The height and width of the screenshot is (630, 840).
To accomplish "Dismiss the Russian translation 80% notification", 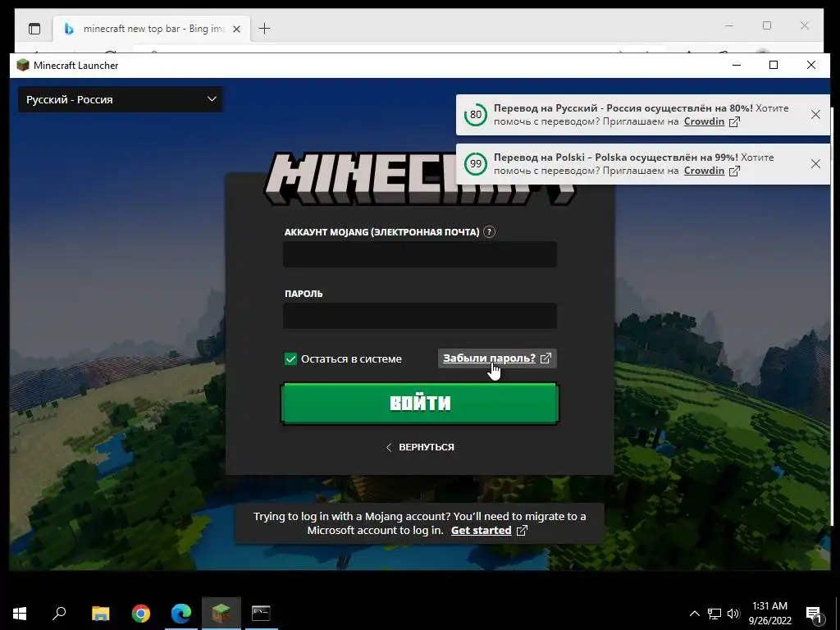I will 815,115.
